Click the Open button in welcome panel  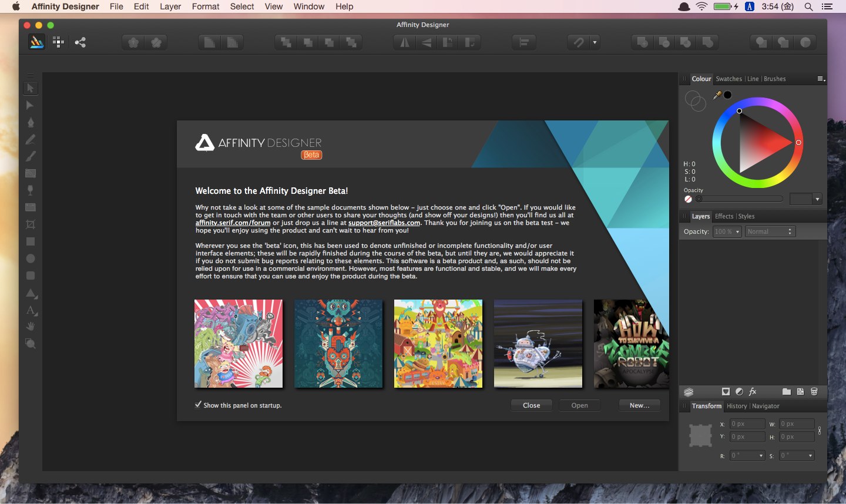click(580, 405)
